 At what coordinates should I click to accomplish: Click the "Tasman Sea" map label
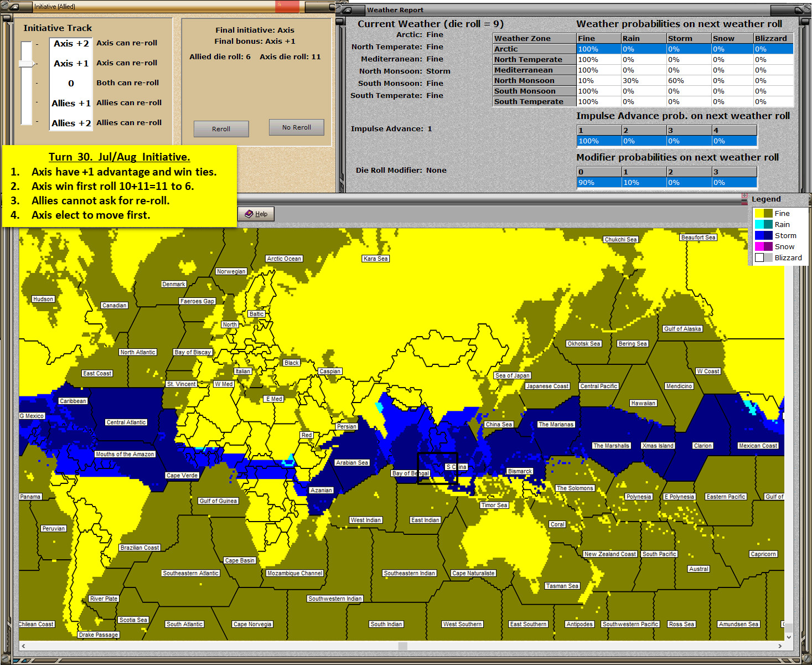point(562,586)
